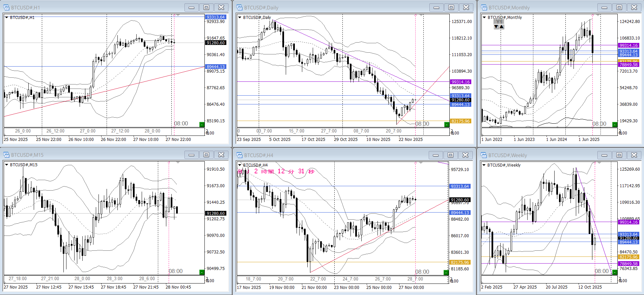Click the chart icon in BTCUSD#,Monthly title bar

[484, 7]
